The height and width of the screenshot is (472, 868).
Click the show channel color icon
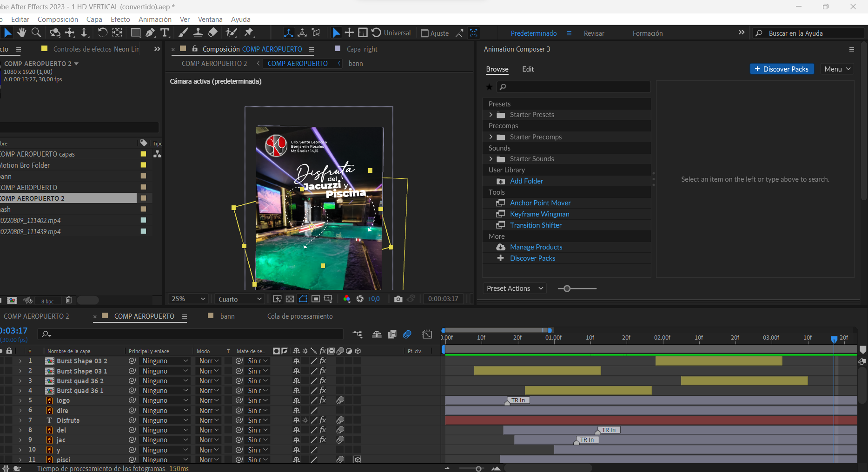pyautogui.click(x=347, y=299)
